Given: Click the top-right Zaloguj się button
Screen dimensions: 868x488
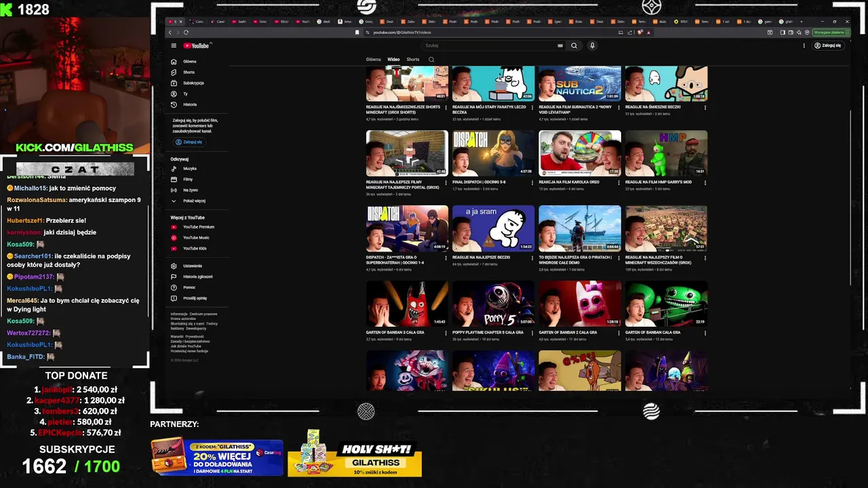Looking at the screenshot, I should point(828,45).
